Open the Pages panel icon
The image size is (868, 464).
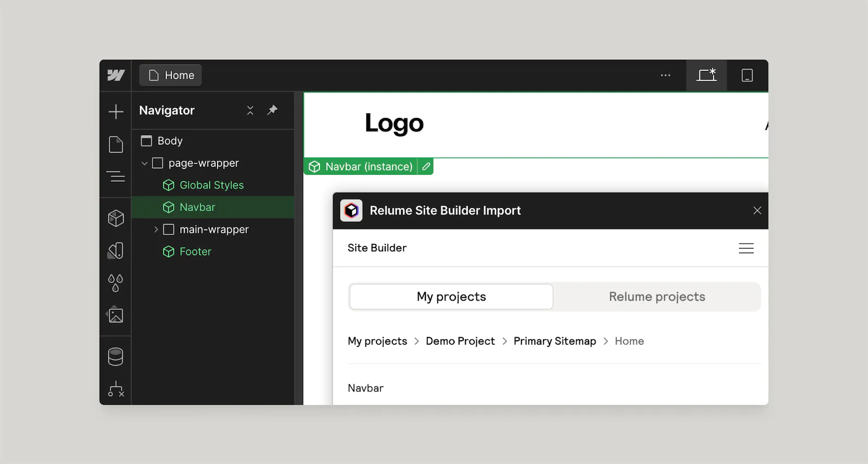pyautogui.click(x=116, y=144)
